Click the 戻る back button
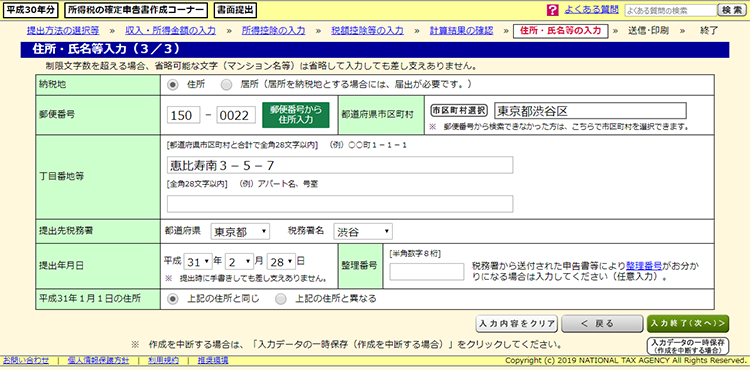750x370 pixels. tap(602, 324)
